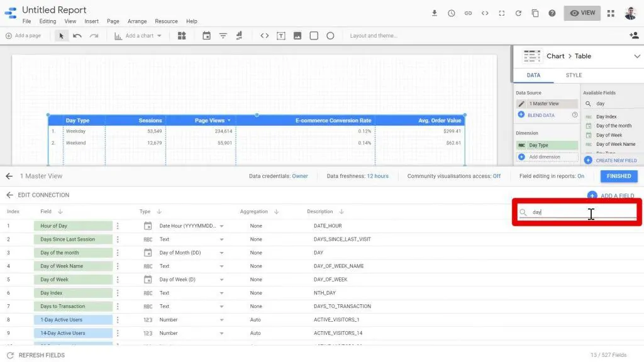Image resolution: width=644 pixels, height=362 pixels.
Task: Insert an image into the report
Action: tap(297, 35)
